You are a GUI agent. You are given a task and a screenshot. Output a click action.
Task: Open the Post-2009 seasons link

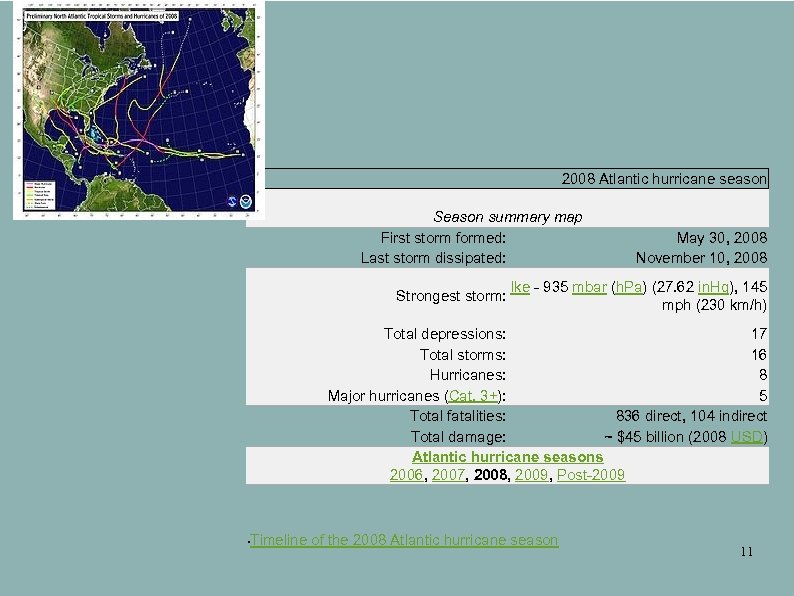591,474
